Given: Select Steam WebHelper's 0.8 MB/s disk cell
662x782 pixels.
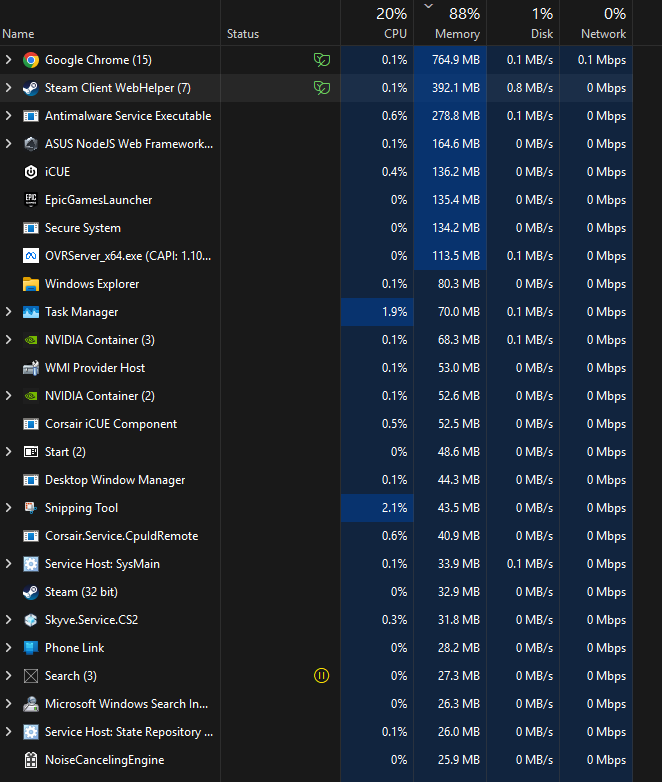Looking at the screenshot, I should pos(523,88).
